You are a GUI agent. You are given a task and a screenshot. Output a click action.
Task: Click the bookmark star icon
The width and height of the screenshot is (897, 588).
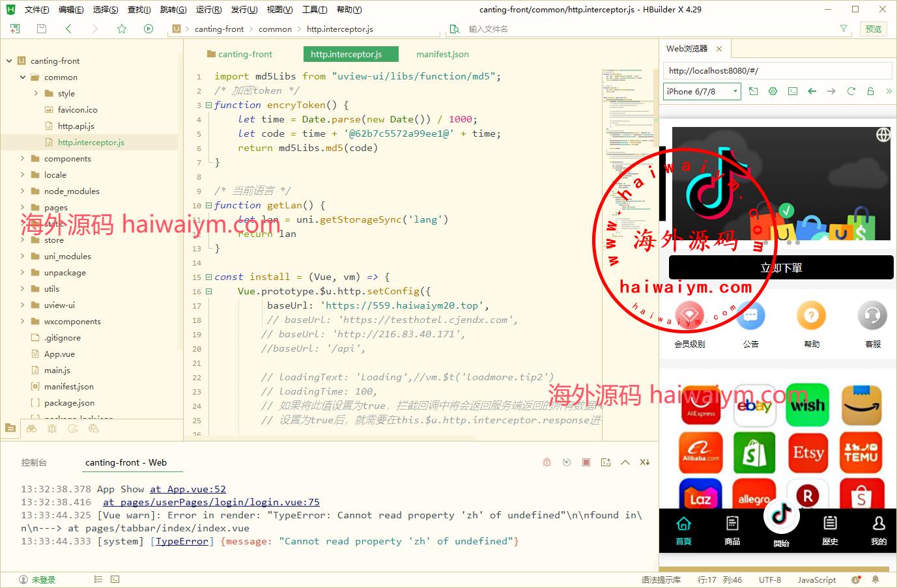tap(122, 29)
